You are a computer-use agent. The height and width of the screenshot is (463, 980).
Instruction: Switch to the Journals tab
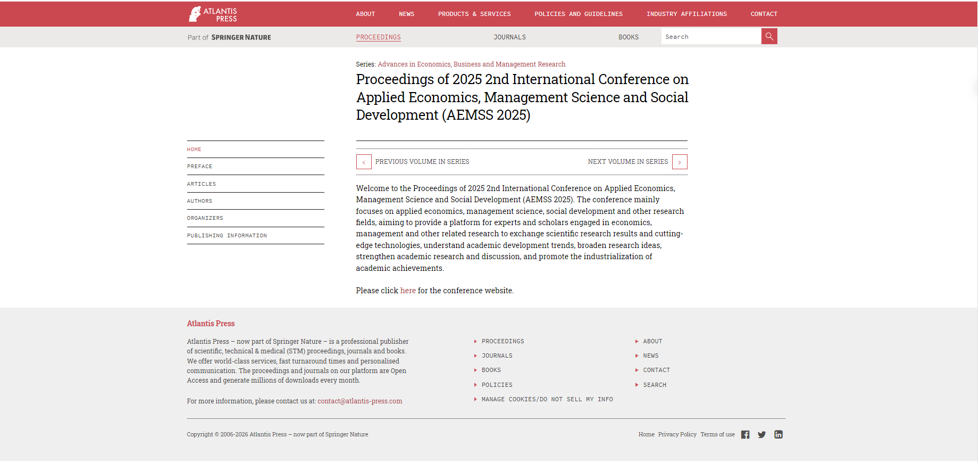point(509,37)
